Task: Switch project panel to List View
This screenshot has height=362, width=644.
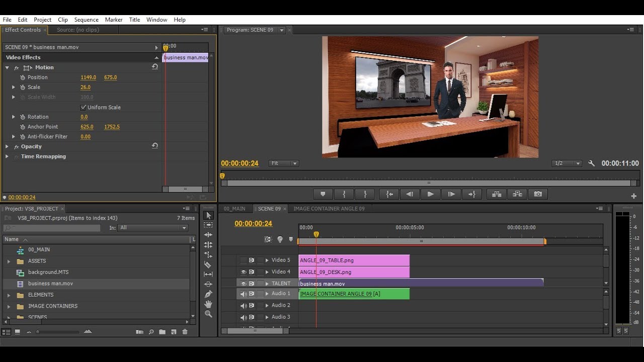Action: click(x=7, y=332)
